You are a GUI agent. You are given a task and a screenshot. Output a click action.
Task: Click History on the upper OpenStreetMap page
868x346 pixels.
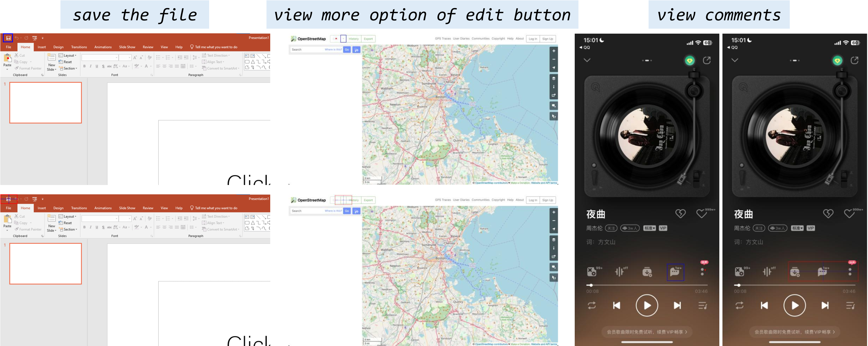point(353,39)
